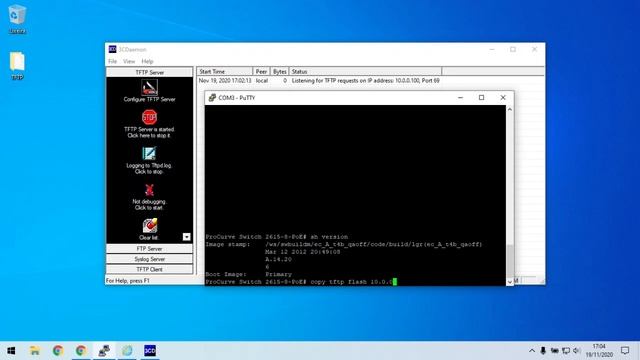
Task: Click the Not debugging bug icon
Action: pyautogui.click(x=149, y=190)
